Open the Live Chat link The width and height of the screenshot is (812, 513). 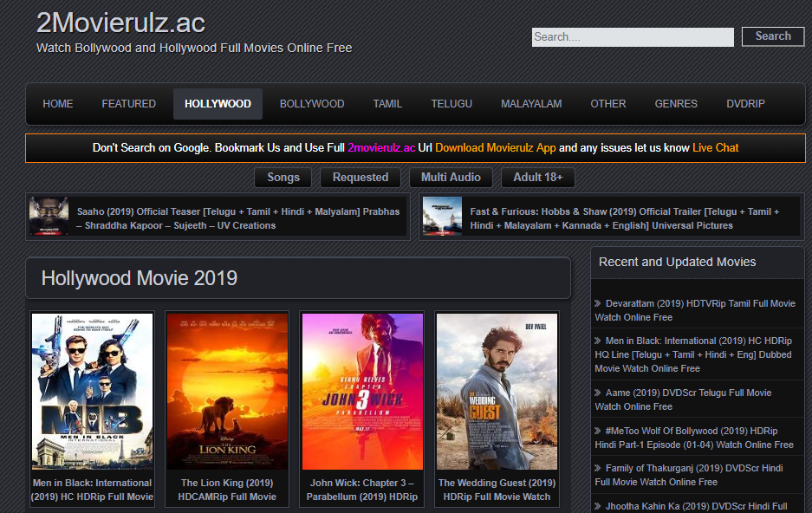(x=715, y=148)
